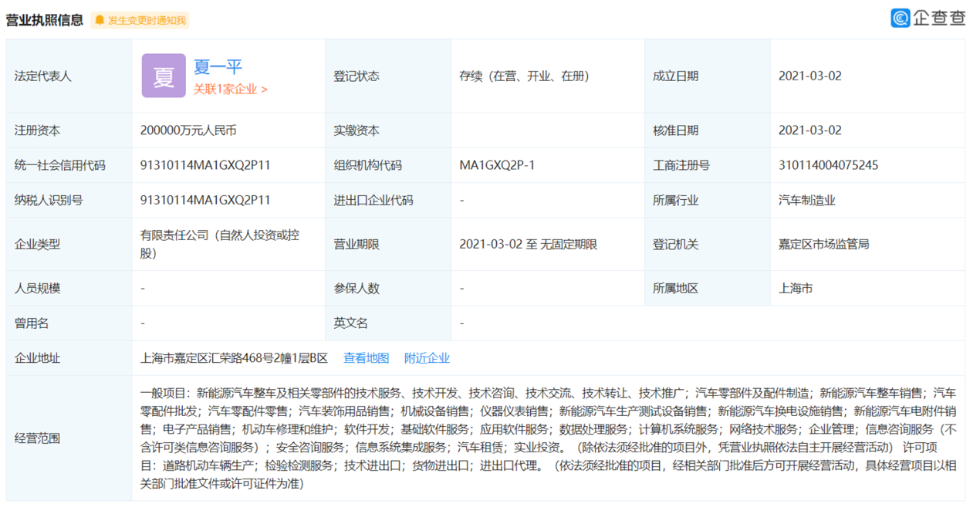Click the industry value 汽车制造业
The height and width of the screenshot is (521, 980).
click(806, 200)
